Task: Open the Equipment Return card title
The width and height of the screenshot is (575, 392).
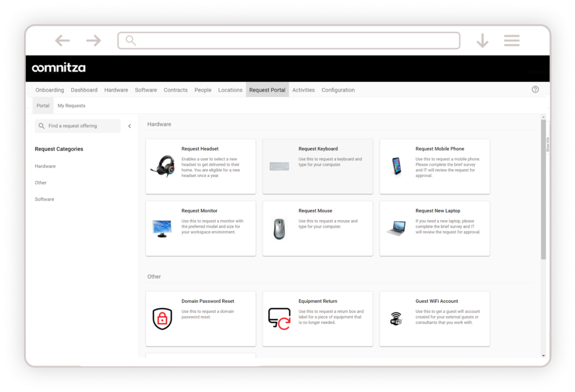Action: (x=318, y=301)
